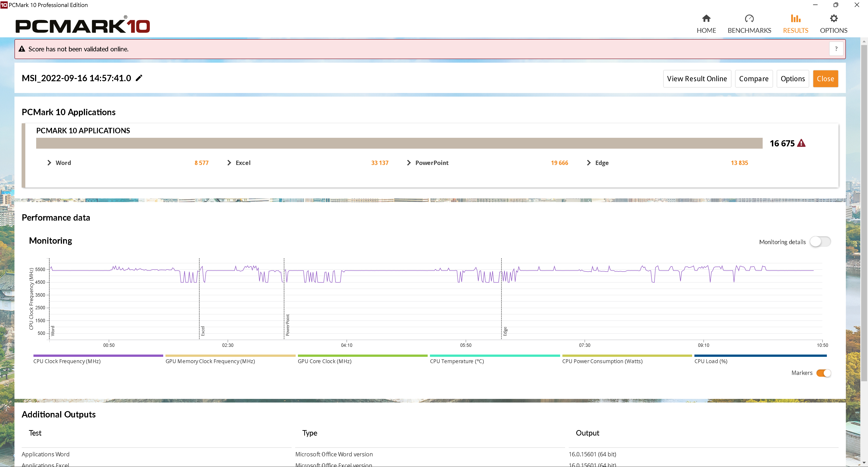The image size is (868, 467).
Task: Click the tan PCMark 10 Applications score bar
Action: click(399, 143)
